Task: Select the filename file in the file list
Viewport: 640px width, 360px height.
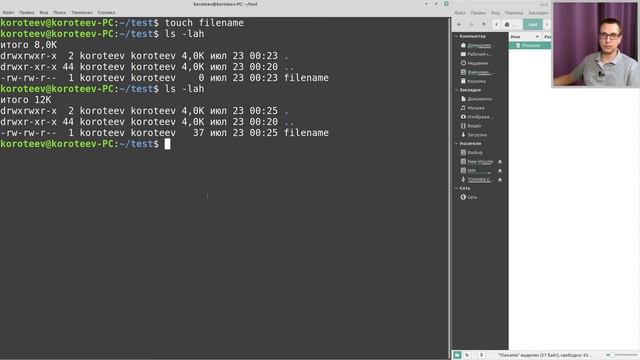Action: (x=530, y=45)
